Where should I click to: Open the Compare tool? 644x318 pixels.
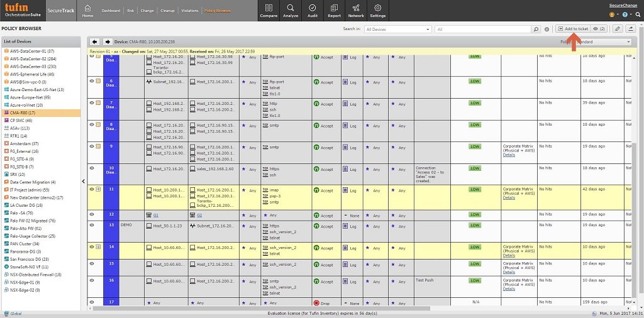pos(268,11)
